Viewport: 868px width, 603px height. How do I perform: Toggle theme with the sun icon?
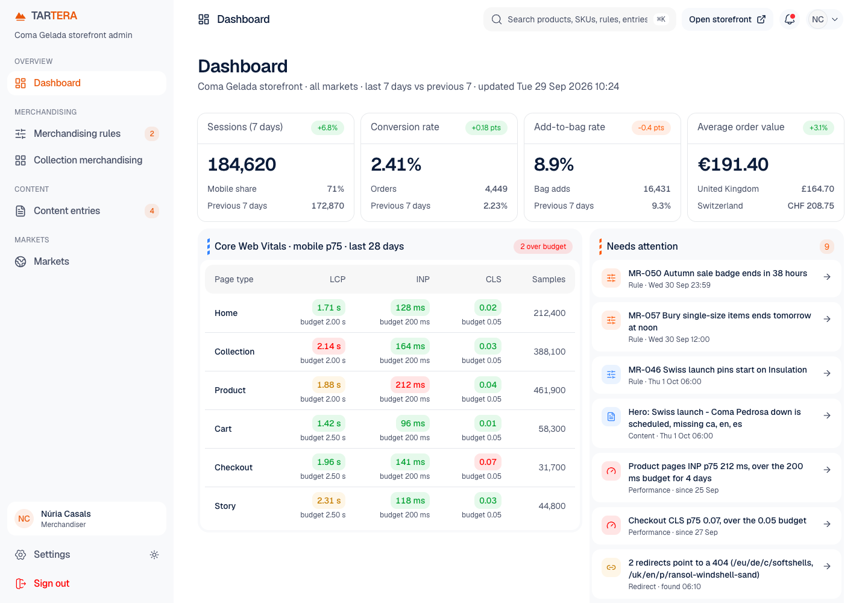click(x=154, y=555)
